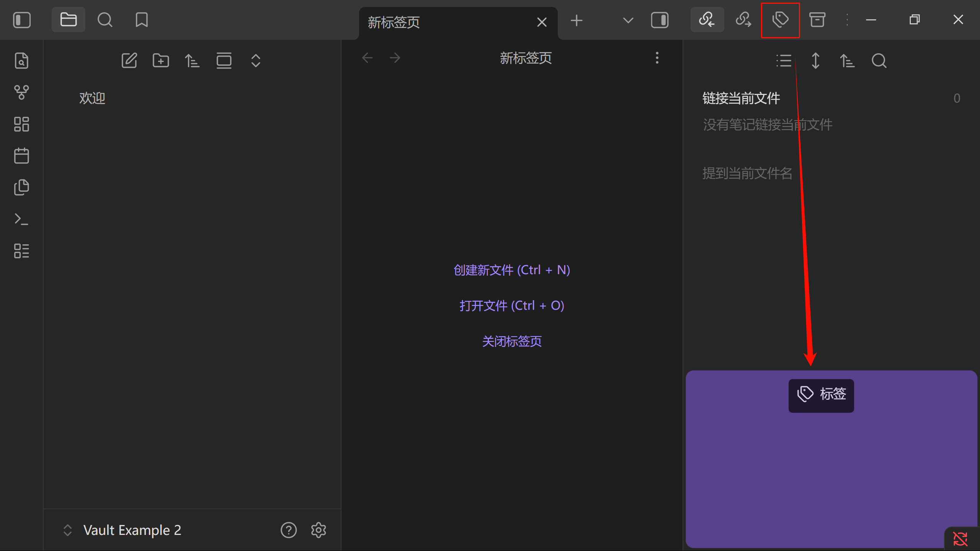Toggle the right sidebar

pos(660,20)
